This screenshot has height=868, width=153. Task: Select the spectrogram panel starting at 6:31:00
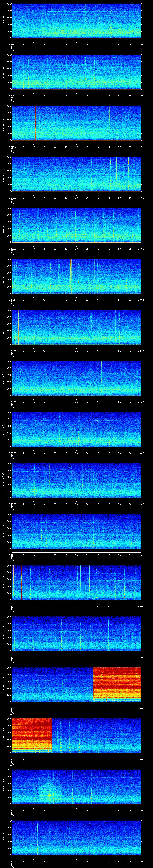coord(77,21)
